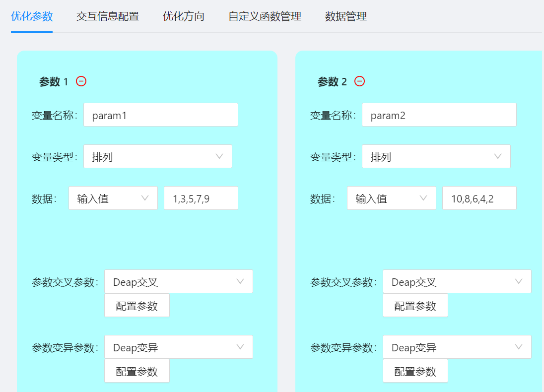
Task: Expand 变量类型 dropdown in 参数 2
Action: (x=436, y=157)
